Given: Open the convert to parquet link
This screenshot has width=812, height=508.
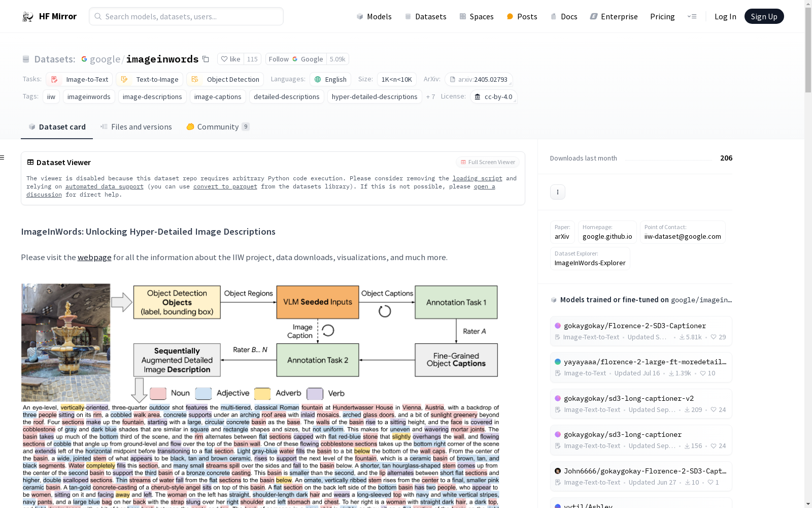Looking at the screenshot, I should [x=225, y=186].
